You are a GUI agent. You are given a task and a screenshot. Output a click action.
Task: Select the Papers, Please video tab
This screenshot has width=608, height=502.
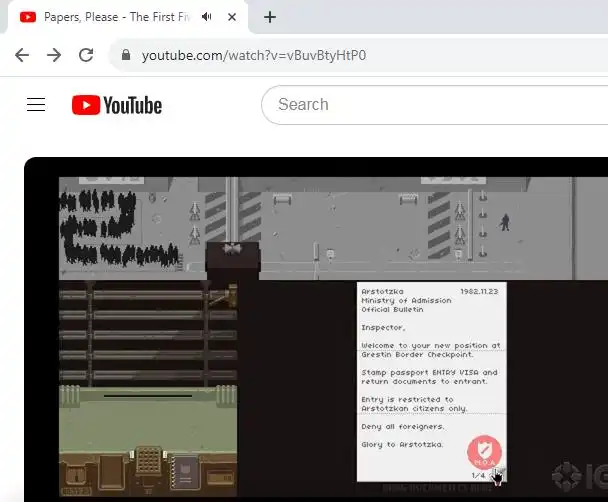128,17
